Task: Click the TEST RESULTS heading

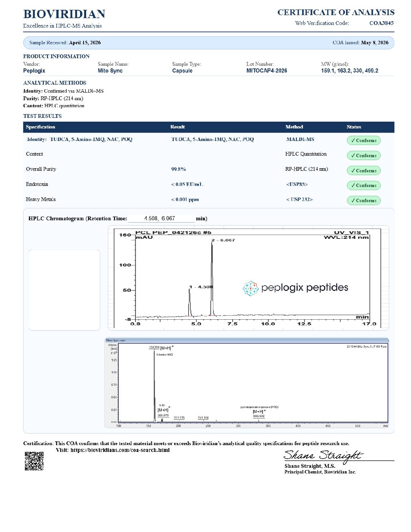Action: click(42, 116)
